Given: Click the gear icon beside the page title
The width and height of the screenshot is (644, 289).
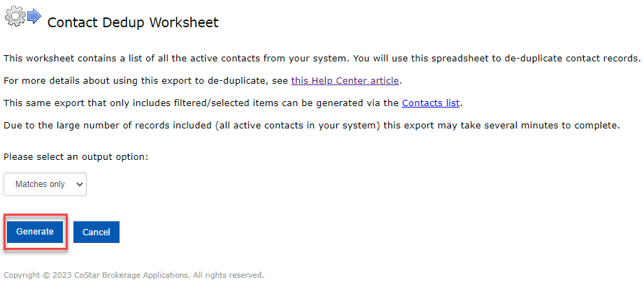Looking at the screenshot, I should pyautogui.click(x=15, y=15).
